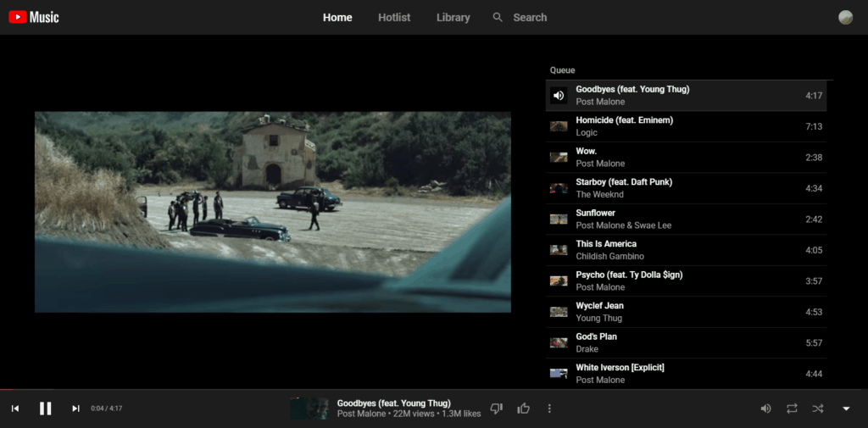Click the Sunflower thumbnail in queue
Image resolution: width=868 pixels, height=428 pixels.
point(559,220)
